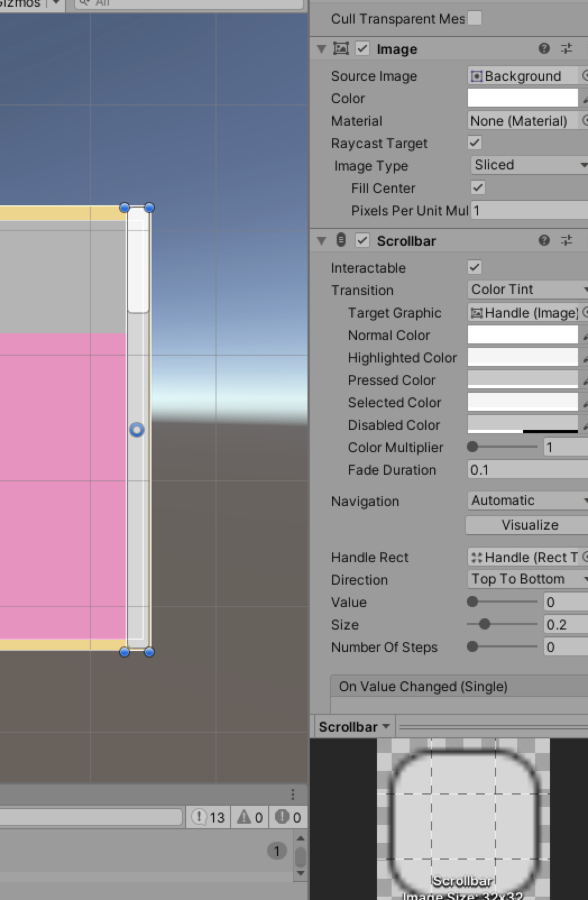588x900 pixels.
Task: Click the Value slider
Action: [x=502, y=602]
